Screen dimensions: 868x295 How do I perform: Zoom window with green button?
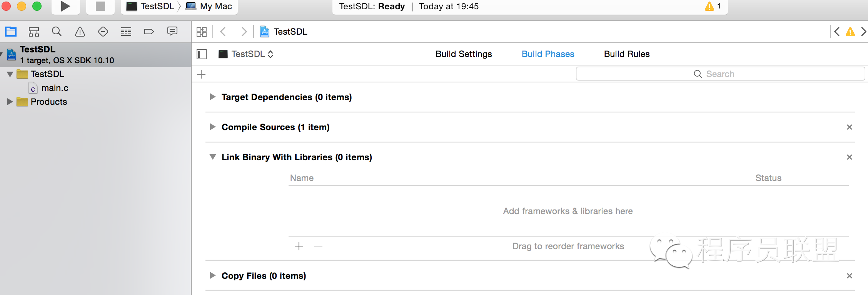(37, 6)
